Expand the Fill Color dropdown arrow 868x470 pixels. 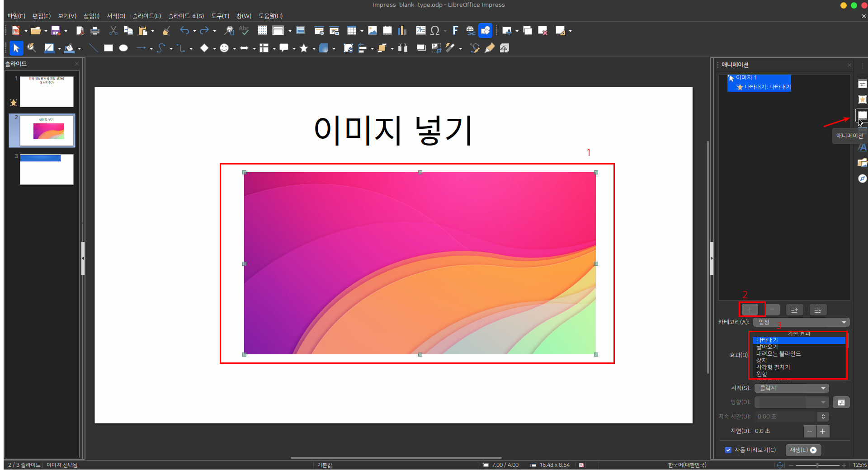[x=80, y=48]
